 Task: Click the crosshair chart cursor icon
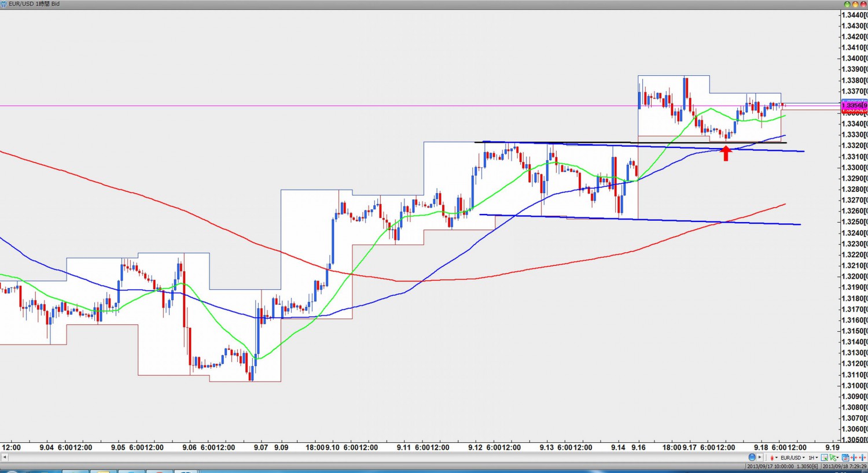tap(825, 457)
